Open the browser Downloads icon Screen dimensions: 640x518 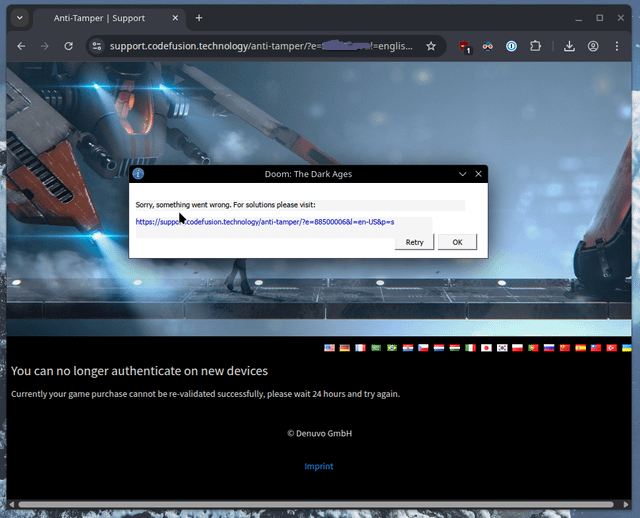click(569, 47)
